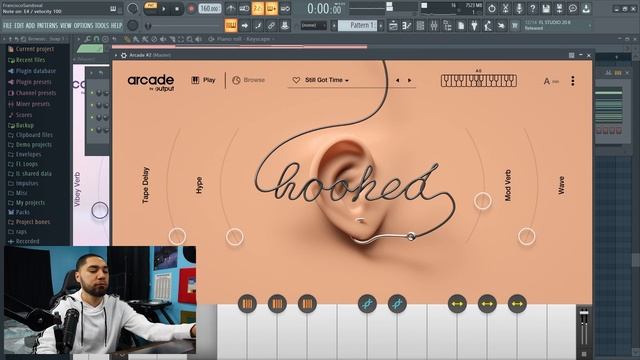Toggle loop recording button
640x360 pixels.
pyautogui.click(x=285, y=8)
